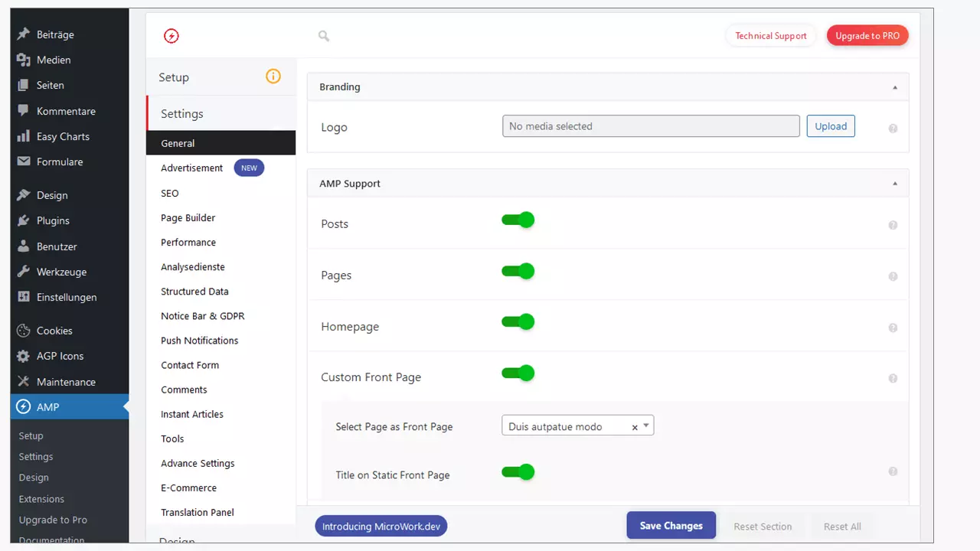Open the Performance tab
This screenshot has width=980, height=551.
coord(188,242)
